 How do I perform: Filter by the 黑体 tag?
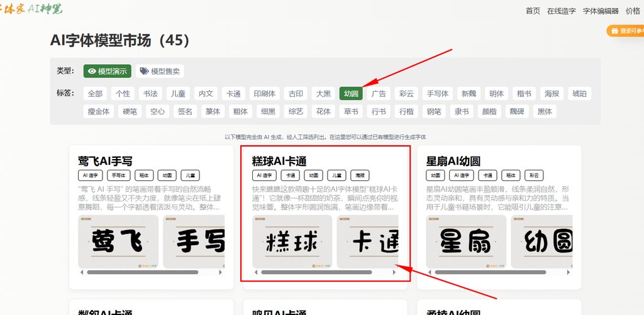(x=545, y=111)
